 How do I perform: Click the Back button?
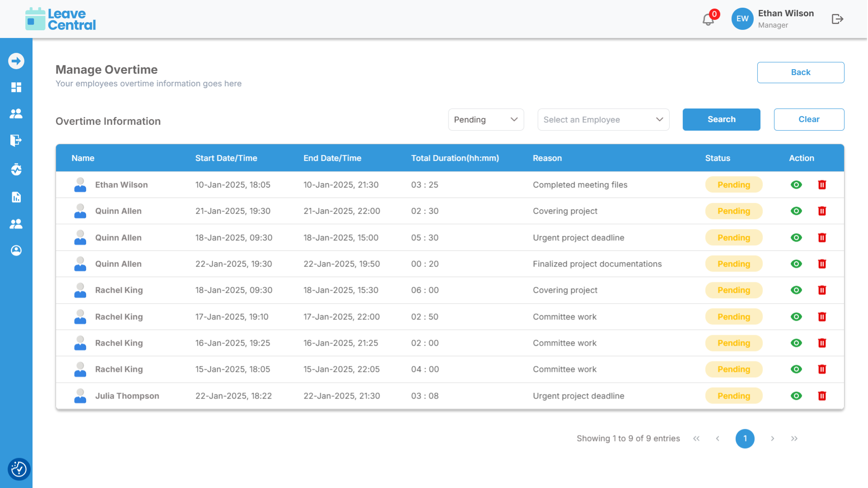800,72
